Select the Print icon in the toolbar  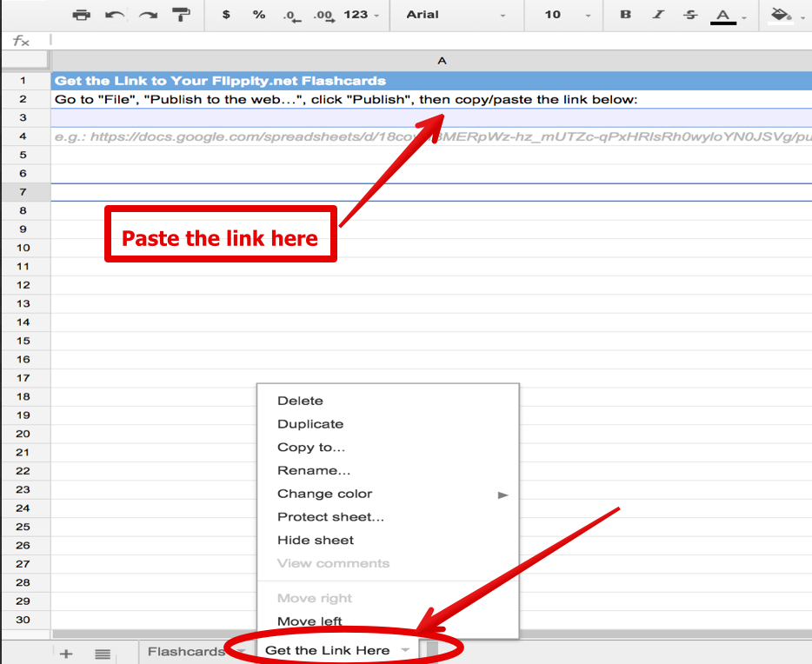[x=82, y=15]
